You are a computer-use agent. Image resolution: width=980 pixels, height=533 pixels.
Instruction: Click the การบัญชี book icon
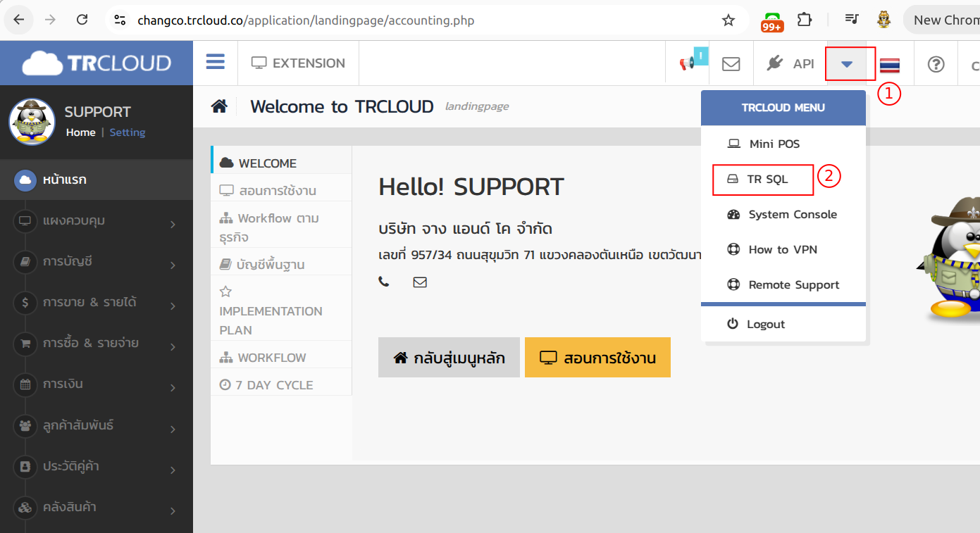click(x=25, y=262)
